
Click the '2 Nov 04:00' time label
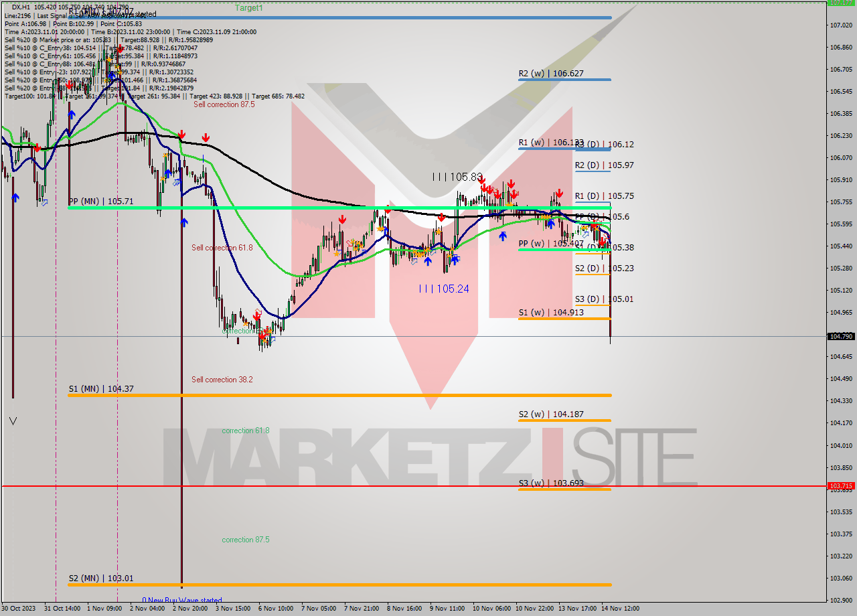tap(147, 609)
